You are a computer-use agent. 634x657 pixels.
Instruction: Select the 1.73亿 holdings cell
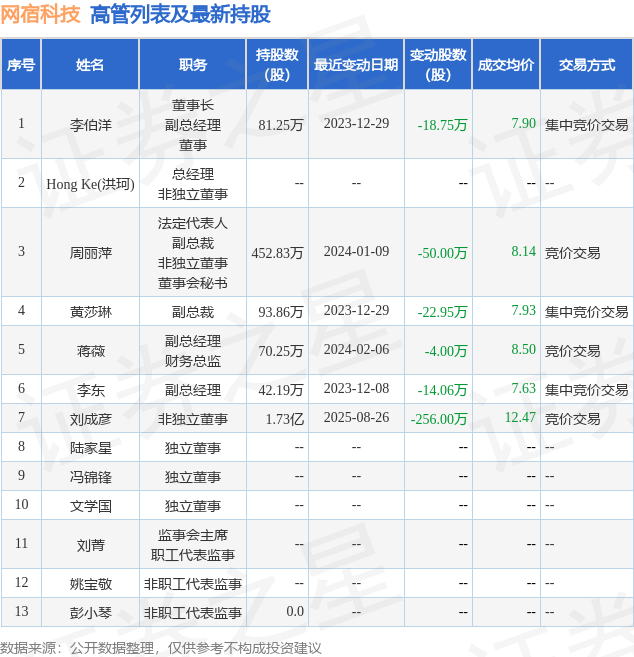[285, 419]
